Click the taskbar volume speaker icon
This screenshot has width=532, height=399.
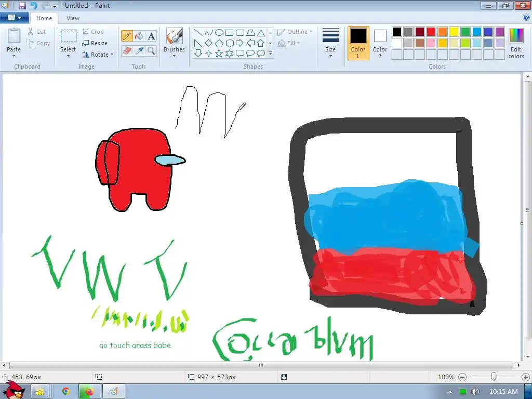click(475, 392)
